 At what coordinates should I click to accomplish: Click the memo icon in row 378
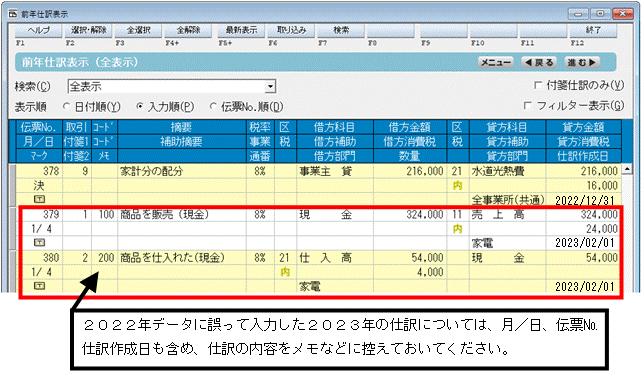coord(39,199)
